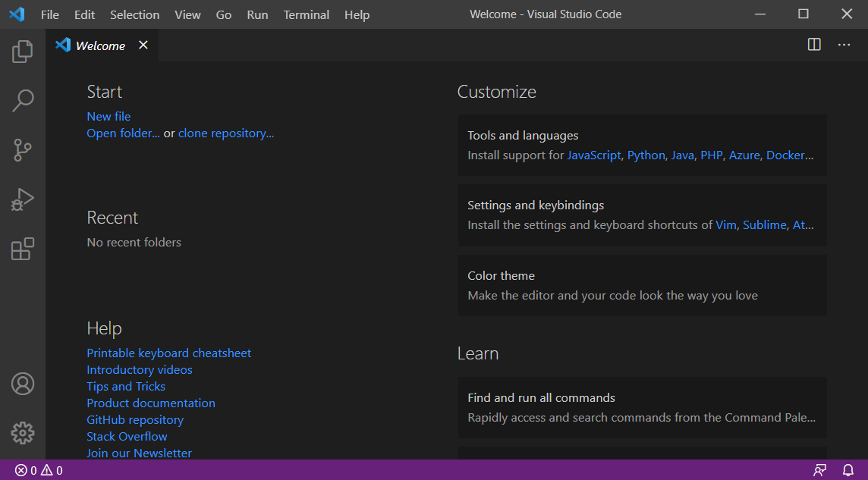This screenshot has height=480, width=868.
Task: Open the Accounts menu icon
Action: coord(23,384)
